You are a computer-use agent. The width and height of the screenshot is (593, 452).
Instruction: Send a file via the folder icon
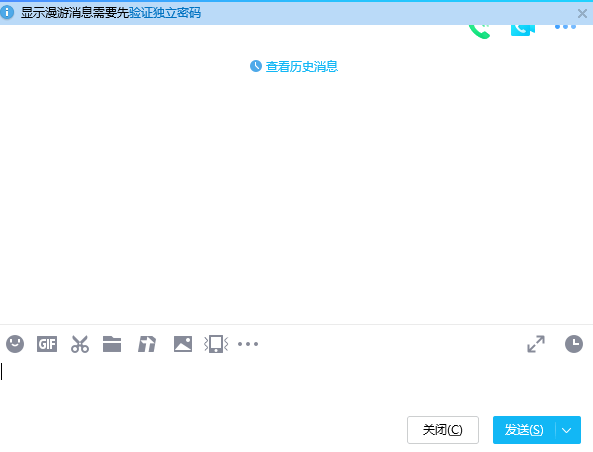click(112, 344)
